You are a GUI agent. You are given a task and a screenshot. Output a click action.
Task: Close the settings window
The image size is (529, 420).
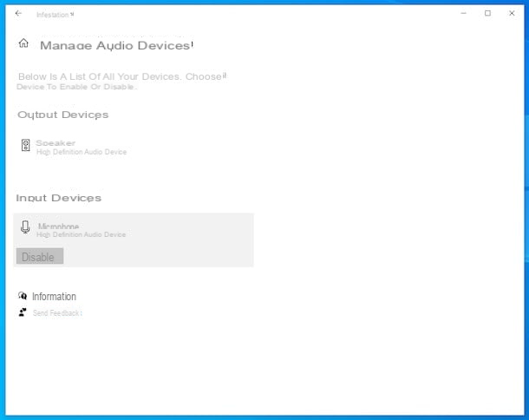pos(512,13)
